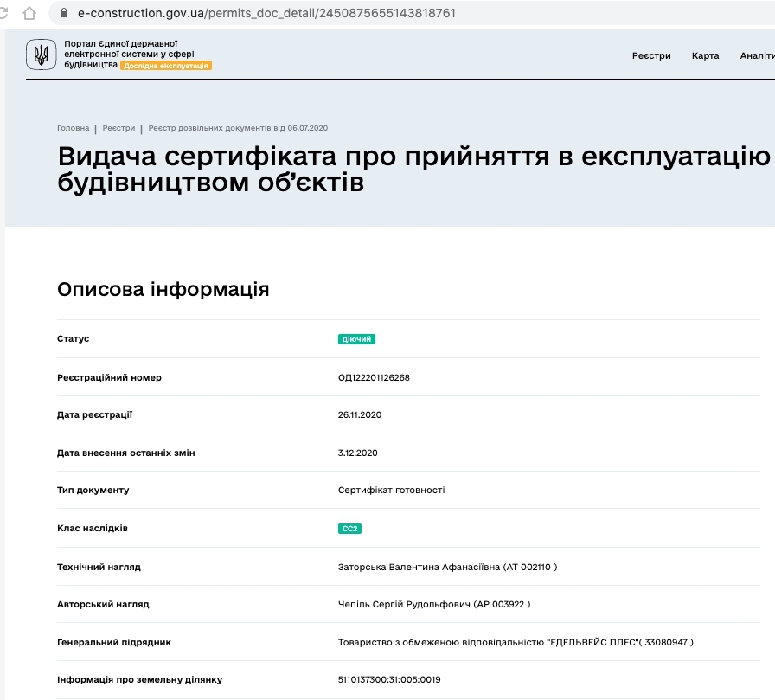Select Чепіль Сергій Рудольфович value
This screenshot has width=775, height=700.
click(434, 604)
